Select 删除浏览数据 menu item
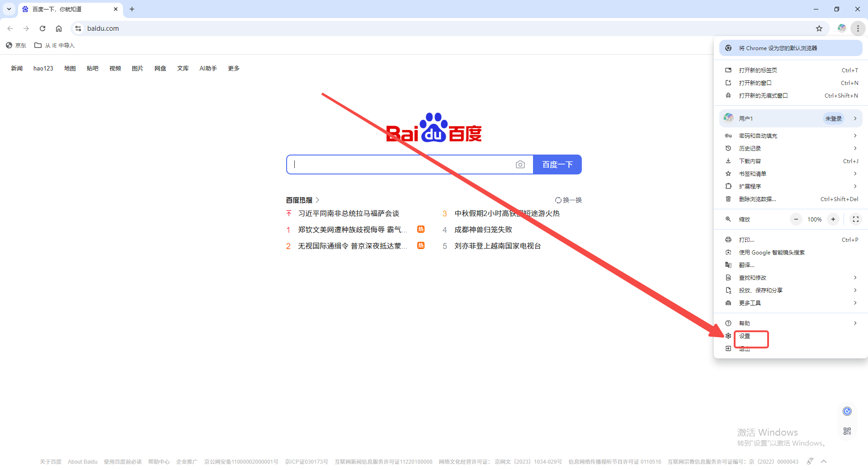 point(791,199)
